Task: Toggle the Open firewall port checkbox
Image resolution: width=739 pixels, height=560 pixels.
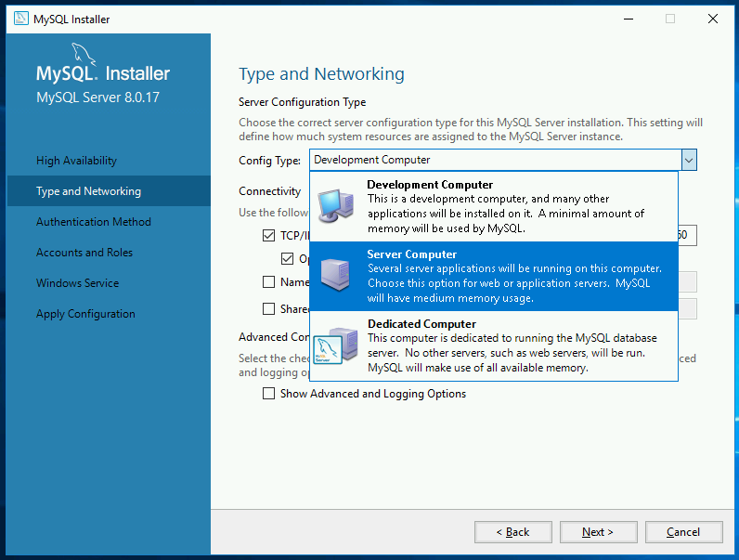Action: (x=287, y=258)
